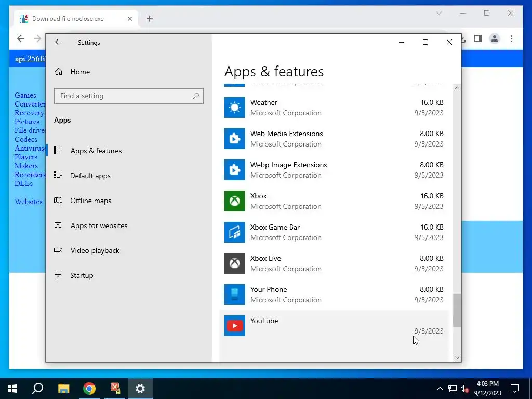Click the scrollbar up arrow
This screenshot has height=399, width=532.
coord(457,88)
